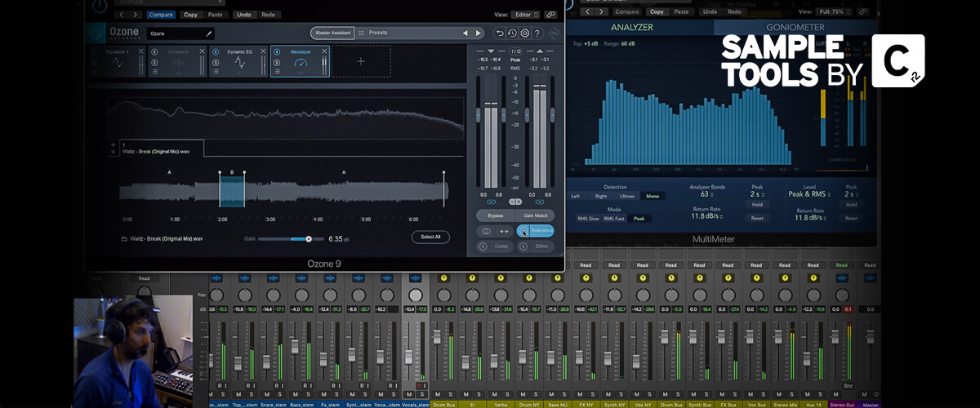Click Select All in reference panel
The image size is (980, 408).
click(430, 237)
